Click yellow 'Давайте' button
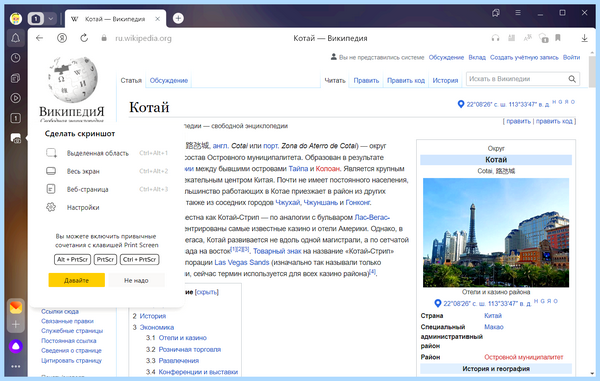The image size is (600, 381). (77, 280)
